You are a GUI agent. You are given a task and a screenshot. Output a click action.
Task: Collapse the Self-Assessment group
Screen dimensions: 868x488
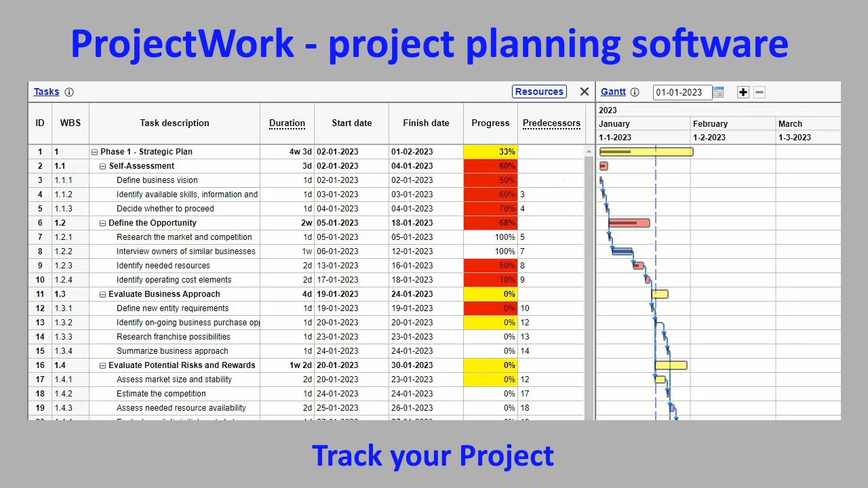pos(103,167)
